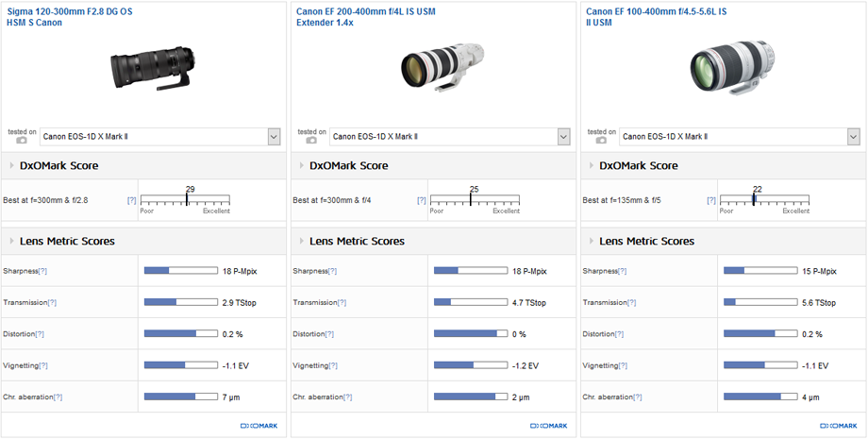Open Vignetting [?] help in the Sigma column
The width and height of the screenshot is (868, 439).
(43, 366)
